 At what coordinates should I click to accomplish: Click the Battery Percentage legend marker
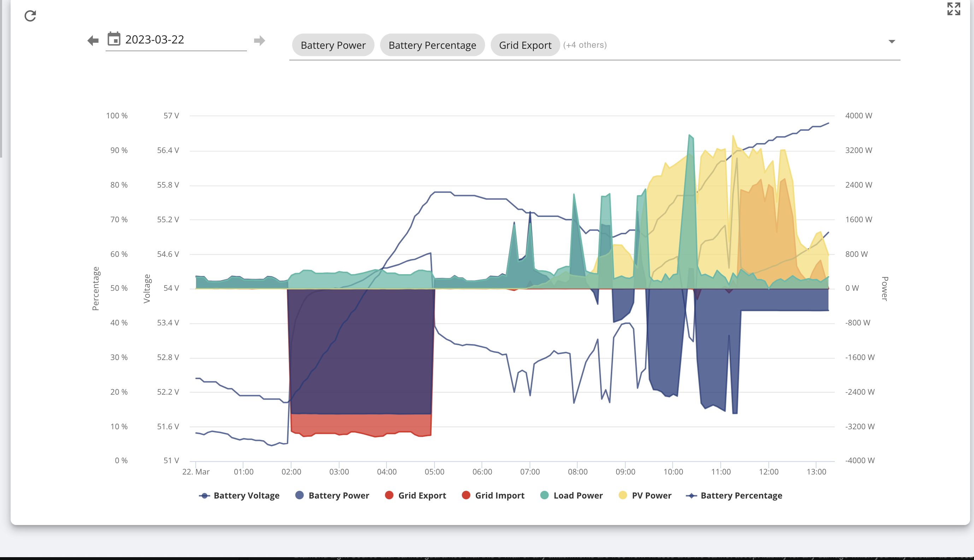(691, 496)
